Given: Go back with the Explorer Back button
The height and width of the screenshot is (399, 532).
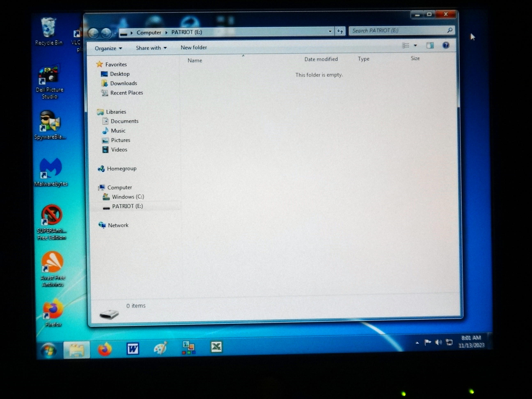Looking at the screenshot, I should click(94, 33).
